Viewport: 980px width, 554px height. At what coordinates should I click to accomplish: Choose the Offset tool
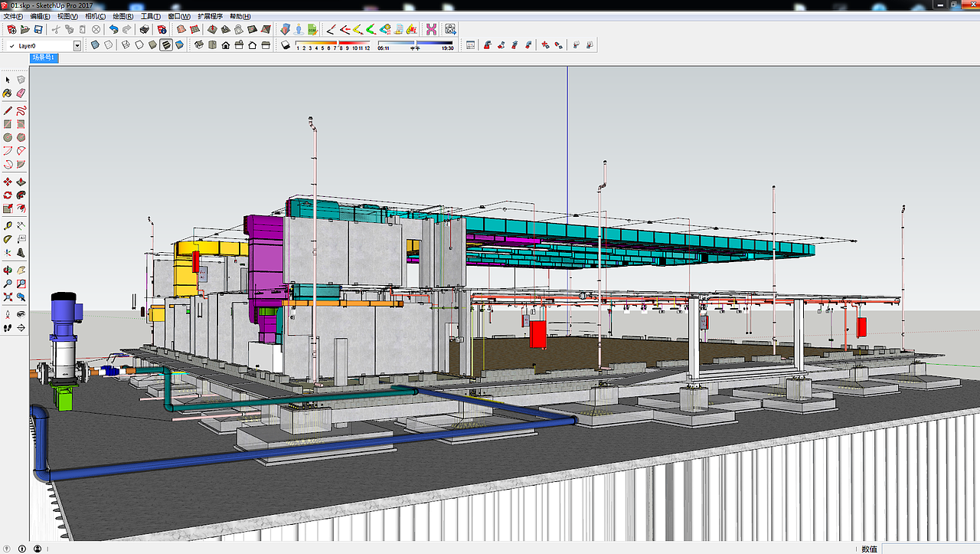(21, 208)
